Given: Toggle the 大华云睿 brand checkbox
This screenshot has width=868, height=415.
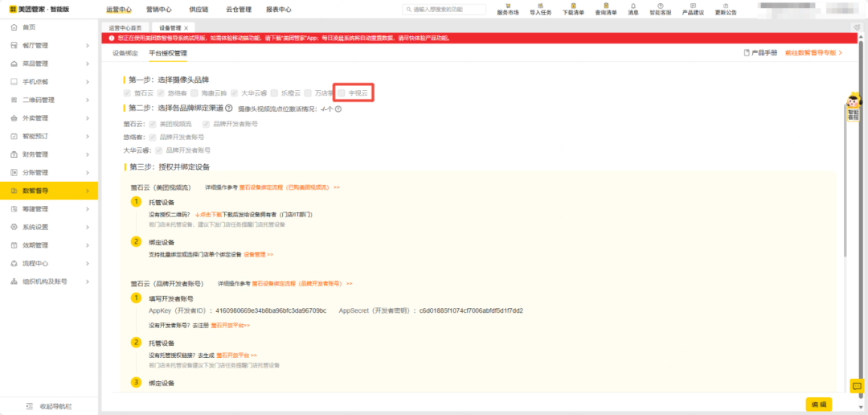Looking at the screenshot, I should point(234,93).
